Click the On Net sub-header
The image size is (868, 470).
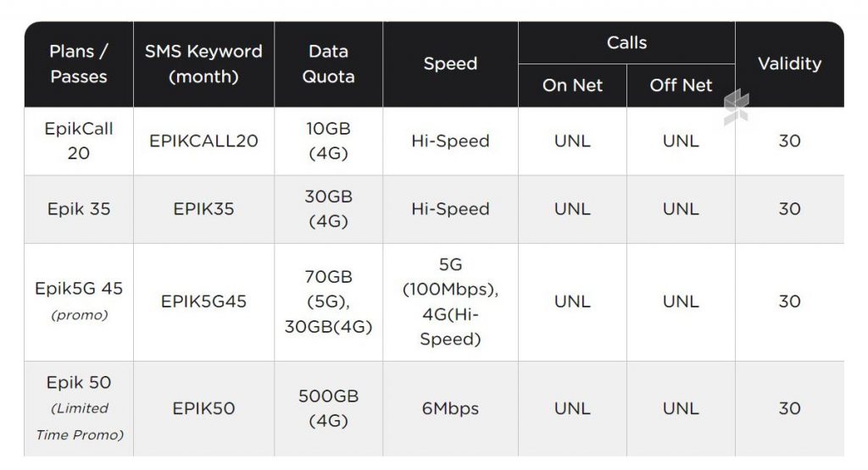[x=572, y=86]
